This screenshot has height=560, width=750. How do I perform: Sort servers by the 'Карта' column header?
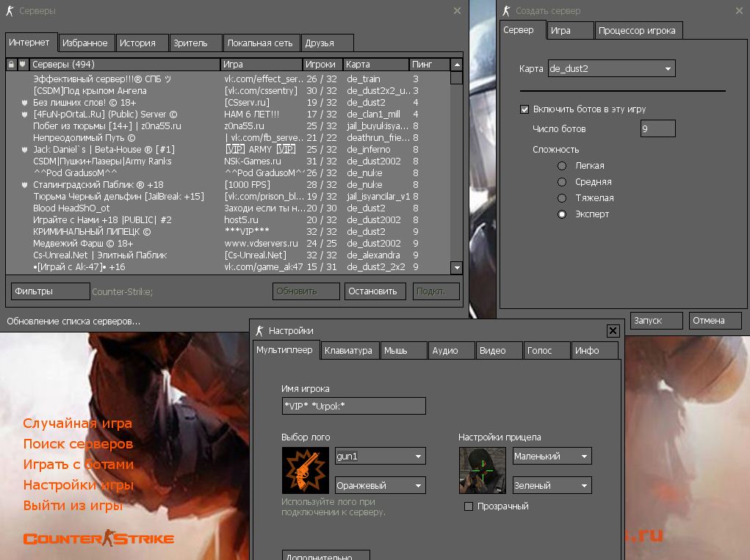[x=376, y=64]
